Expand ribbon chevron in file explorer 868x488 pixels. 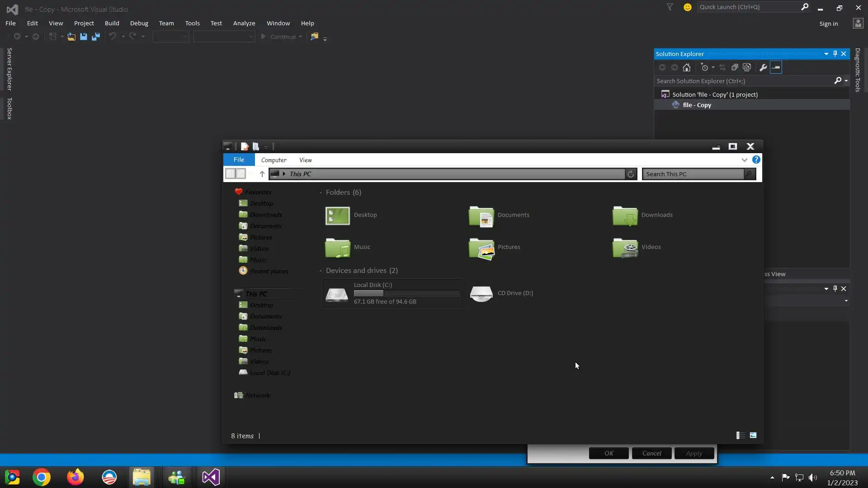744,160
